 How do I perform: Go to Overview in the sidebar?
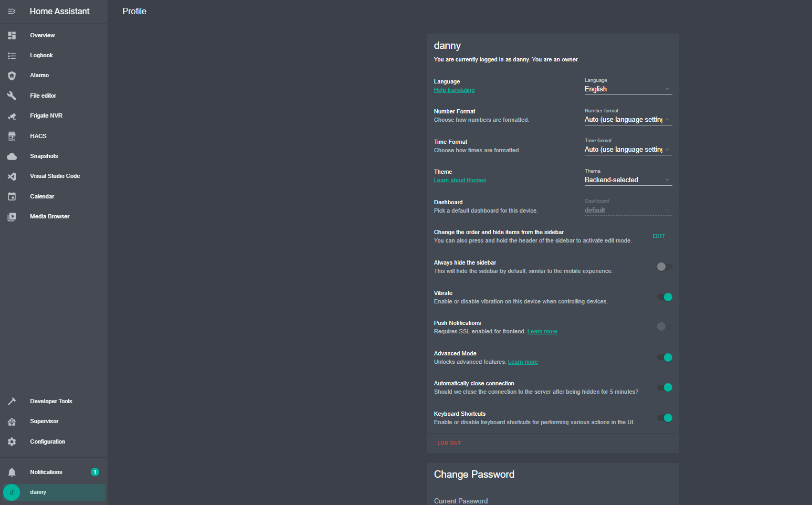coord(54,35)
